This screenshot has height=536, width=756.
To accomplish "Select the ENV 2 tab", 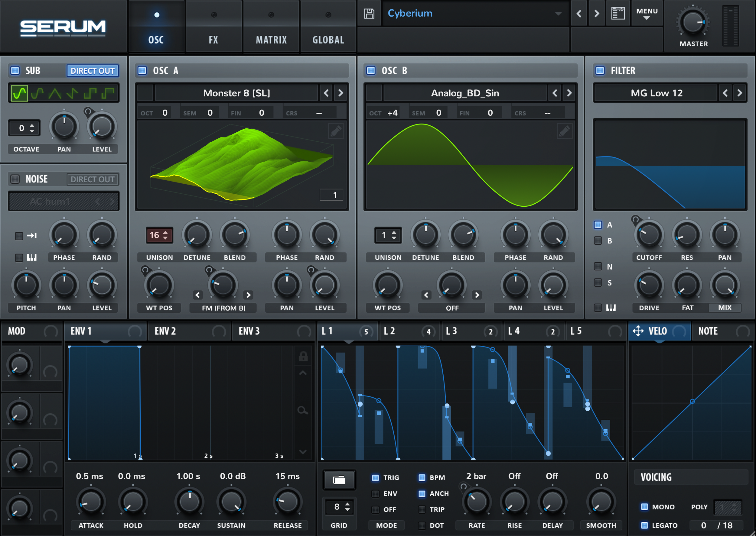I will (189, 331).
